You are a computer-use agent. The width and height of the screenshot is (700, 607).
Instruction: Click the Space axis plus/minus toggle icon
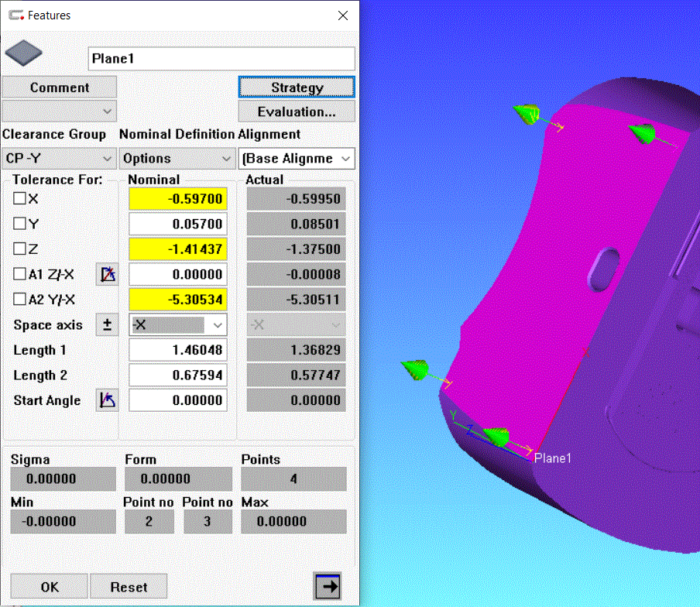click(107, 324)
